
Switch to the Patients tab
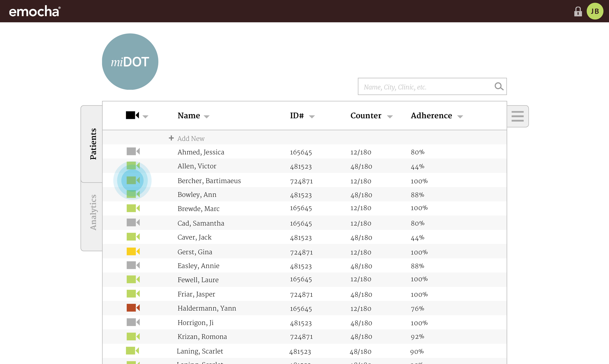92,144
